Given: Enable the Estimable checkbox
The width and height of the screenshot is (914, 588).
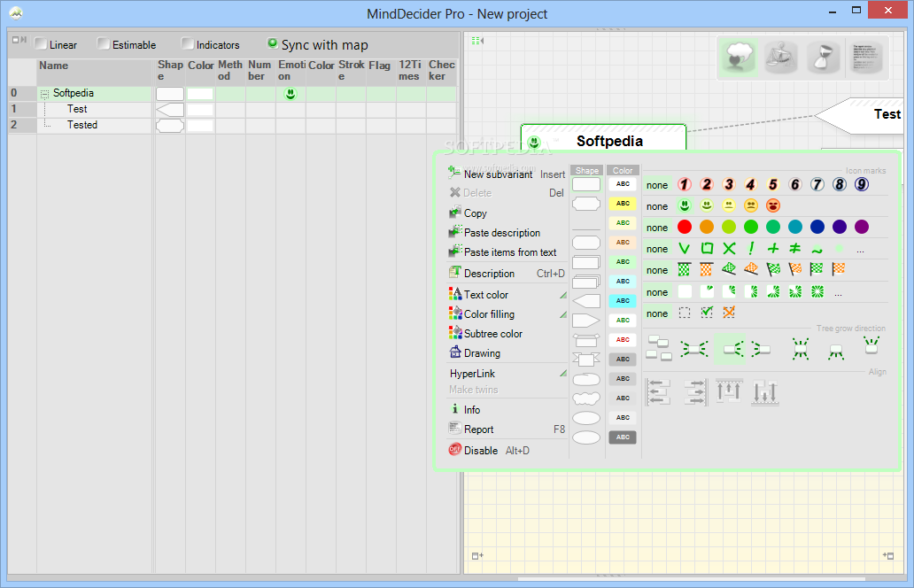Looking at the screenshot, I should click(103, 43).
